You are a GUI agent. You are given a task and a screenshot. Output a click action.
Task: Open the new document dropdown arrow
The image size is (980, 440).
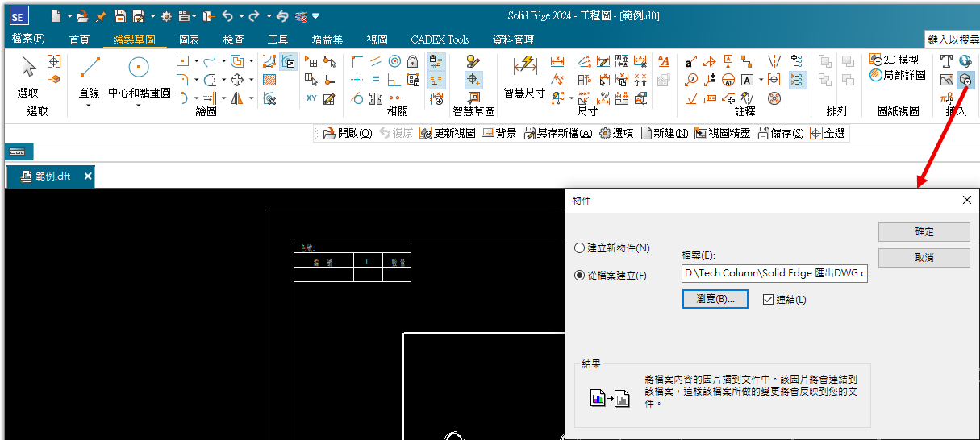(69, 15)
